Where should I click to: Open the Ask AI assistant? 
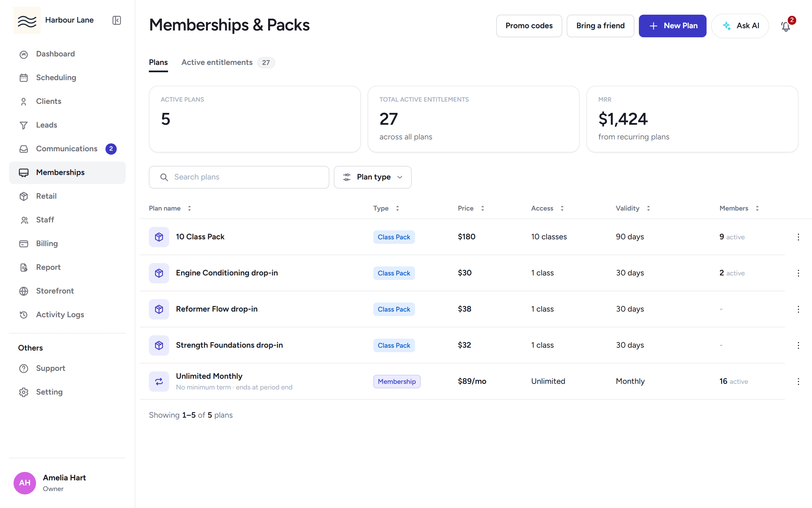(740, 26)
